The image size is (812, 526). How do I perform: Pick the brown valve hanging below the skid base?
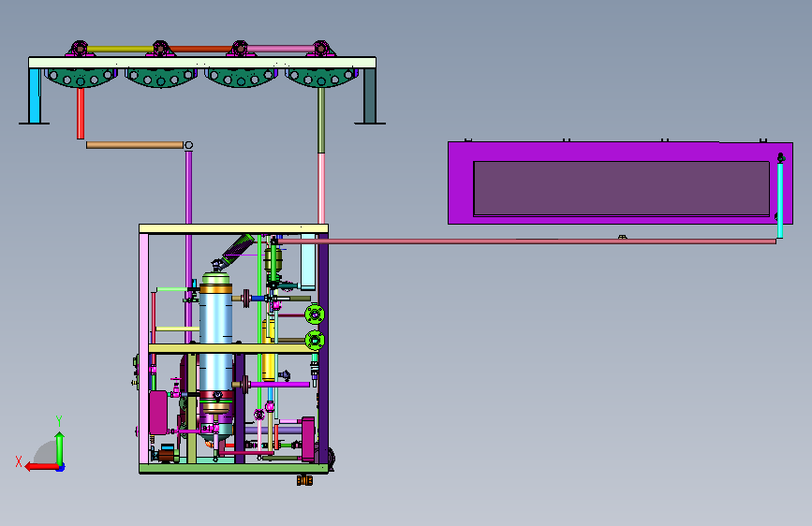point(304,480)
